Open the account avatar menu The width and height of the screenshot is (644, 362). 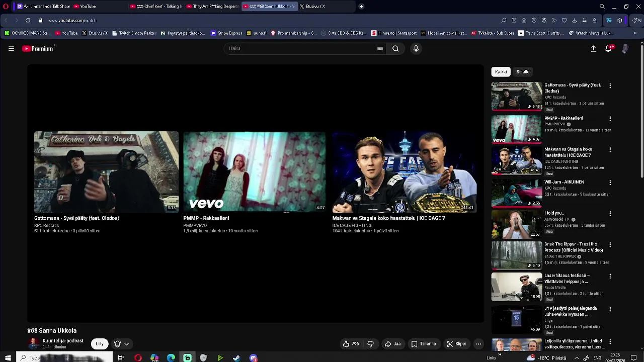(625, 49)
